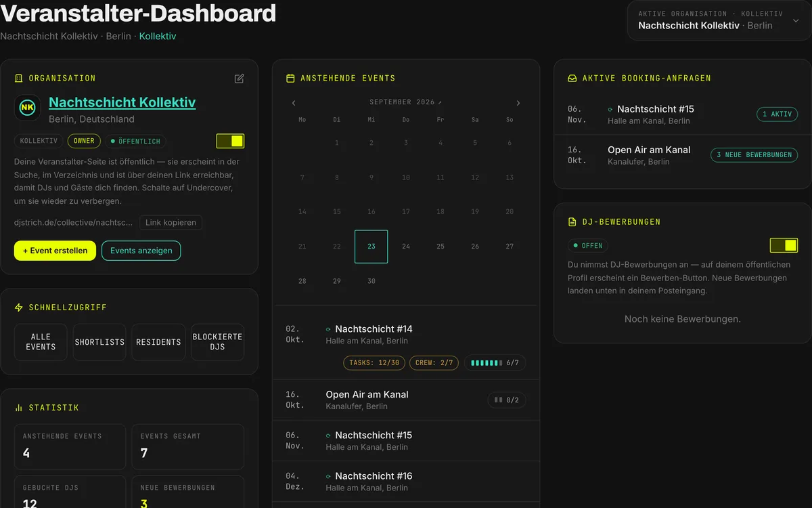Go to next month in calendar
Viewport: 812px width, 508px height.
[x=518, y=103]
